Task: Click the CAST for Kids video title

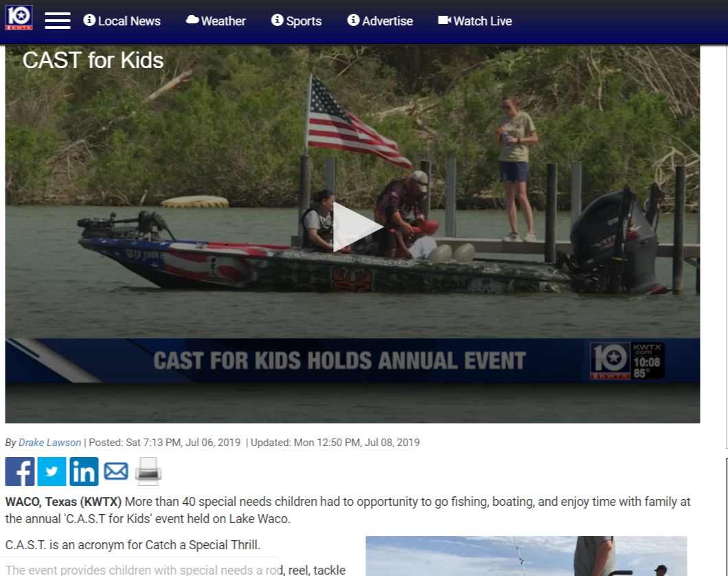Action: (93, 60)
